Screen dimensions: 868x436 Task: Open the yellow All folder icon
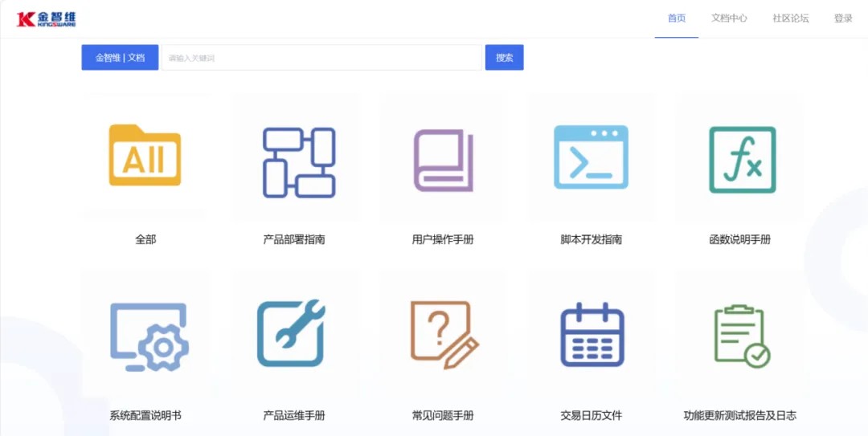click(145, 155)
